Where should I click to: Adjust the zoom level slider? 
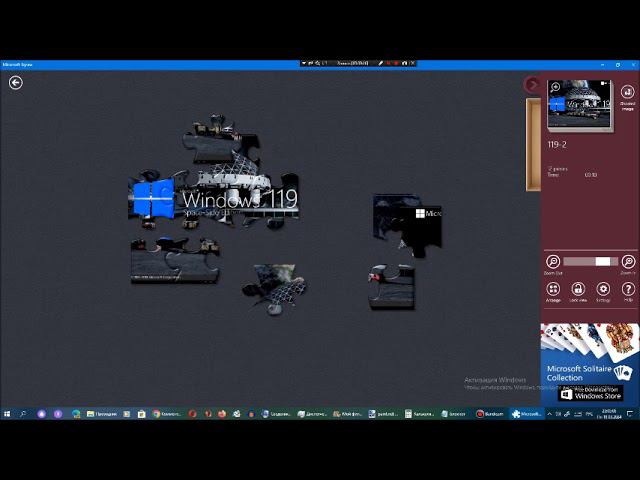click(x=590, y=261)
